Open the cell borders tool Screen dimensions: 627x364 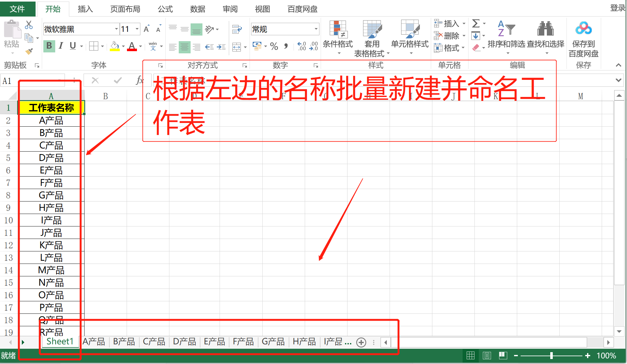tap(94, 46)
